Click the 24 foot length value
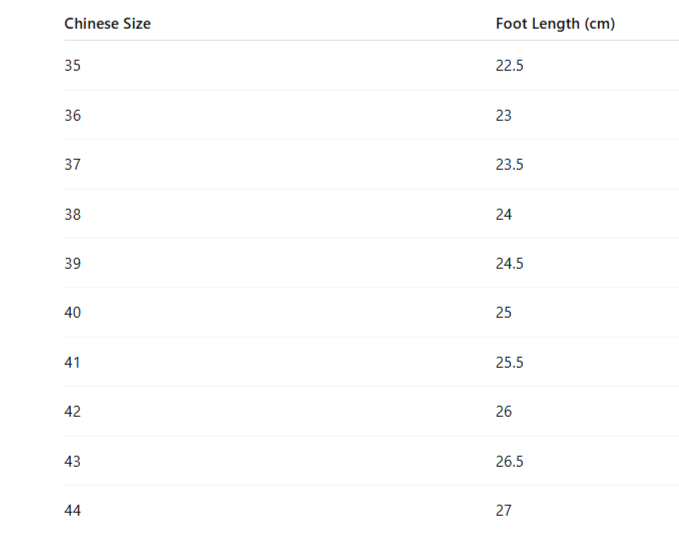The width and height of the screenshot is (679, 547). pyautogui.click(x=504, y=214)
